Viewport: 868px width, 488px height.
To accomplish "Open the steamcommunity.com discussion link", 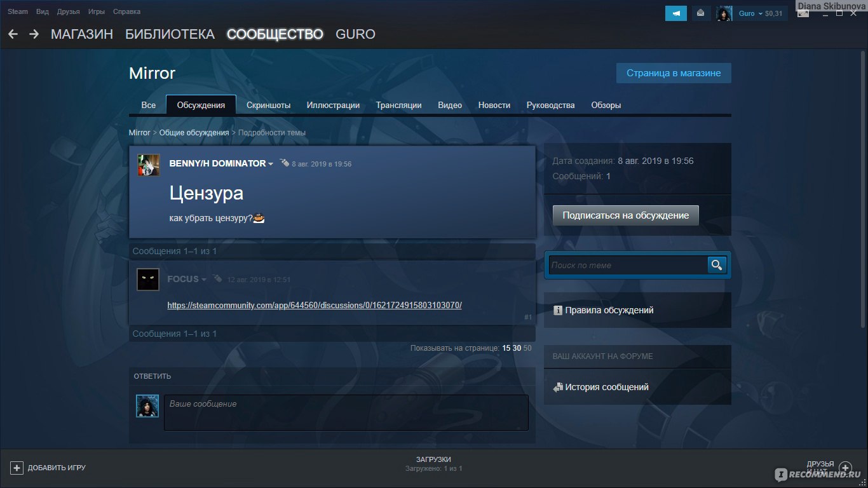I will tap(315, 305).
